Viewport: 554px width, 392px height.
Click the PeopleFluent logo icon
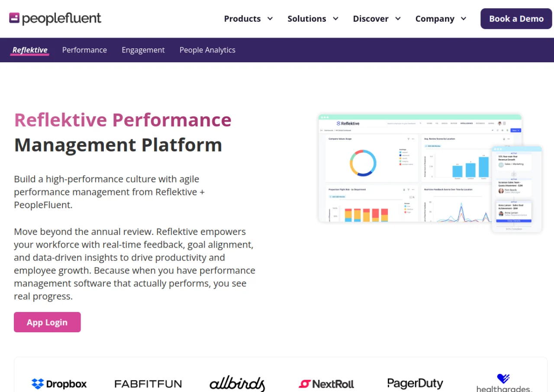pos(15,18)
